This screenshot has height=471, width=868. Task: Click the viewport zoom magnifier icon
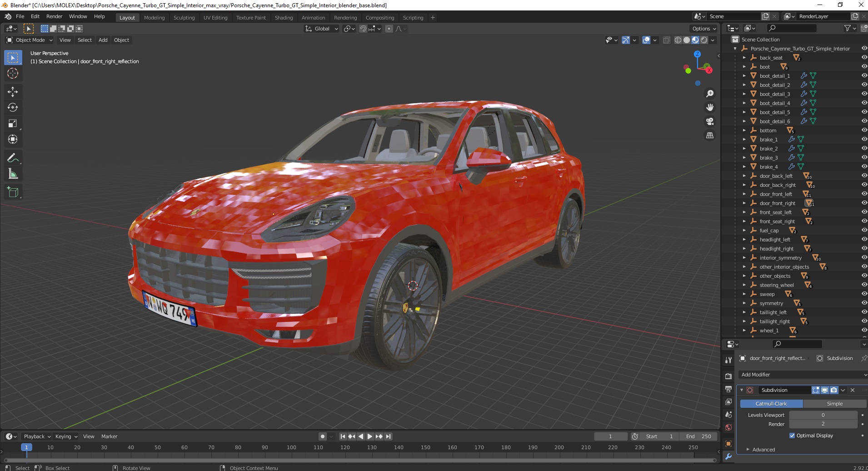(709, 94)
